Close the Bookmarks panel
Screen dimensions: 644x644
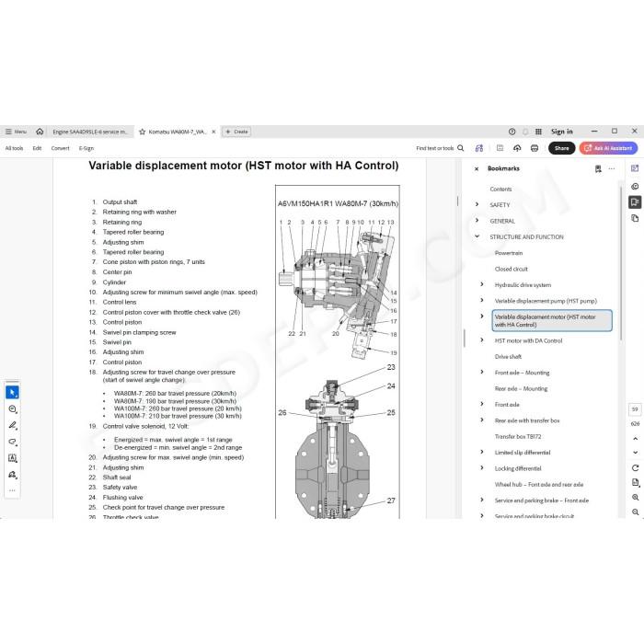point(477,168)
